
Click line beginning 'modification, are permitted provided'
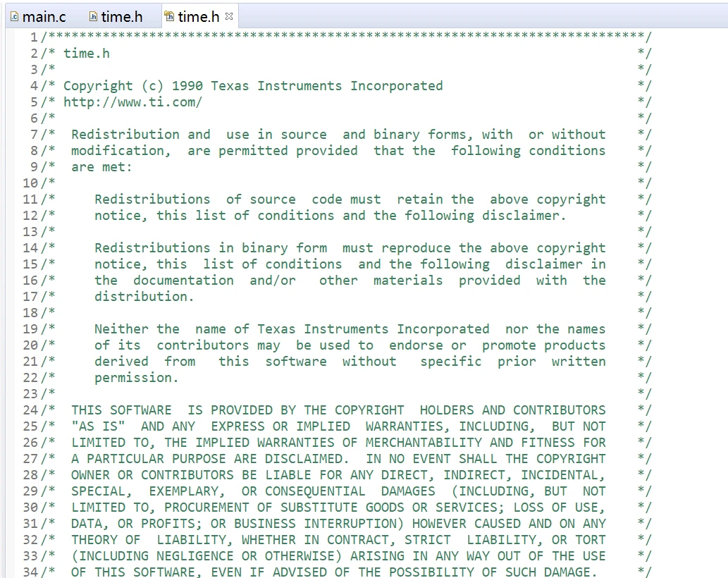point(338,151)
